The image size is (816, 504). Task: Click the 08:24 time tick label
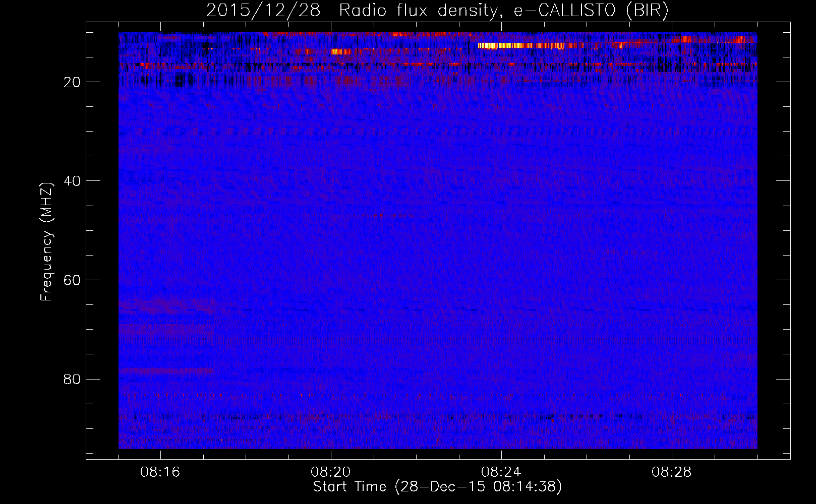(501, 472)
